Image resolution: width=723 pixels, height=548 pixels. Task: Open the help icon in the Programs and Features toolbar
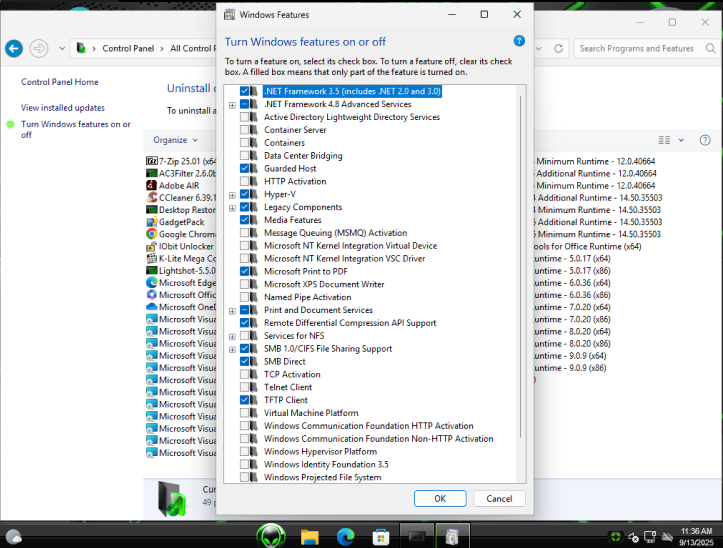point(705,140)
